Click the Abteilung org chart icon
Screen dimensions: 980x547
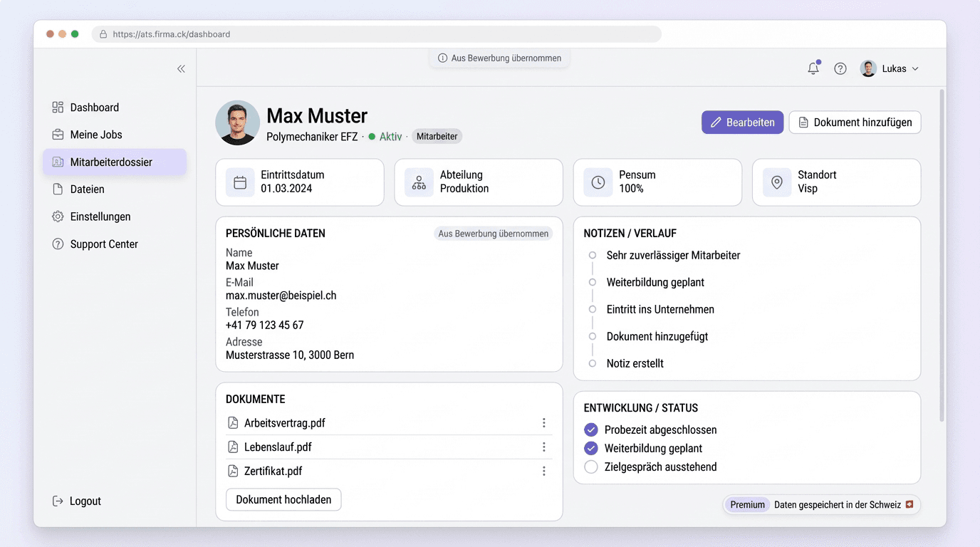pyautogui.click(x=419, y=182)
